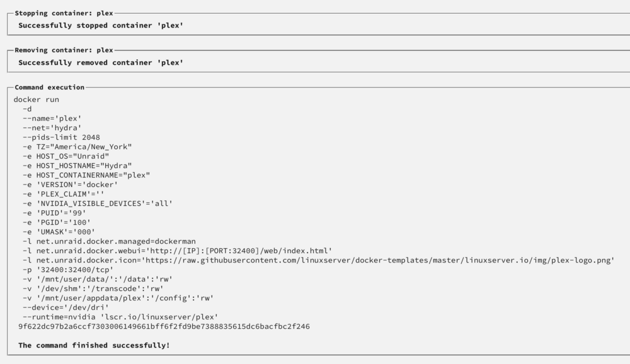Viewport: 630px width, 364px height.
Task: Click the /dev/shm transcode volume line
Action: click(93, 288)
